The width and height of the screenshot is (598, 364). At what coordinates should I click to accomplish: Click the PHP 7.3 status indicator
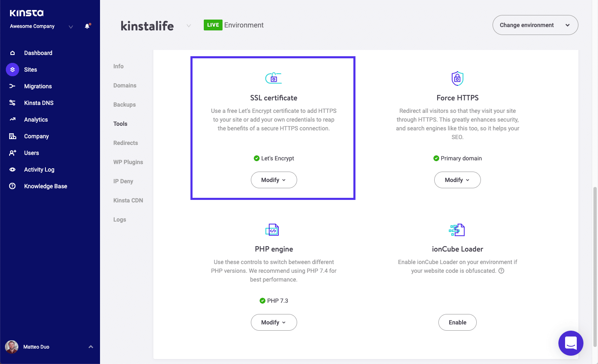pyautogui.click(x=274, y=300)
